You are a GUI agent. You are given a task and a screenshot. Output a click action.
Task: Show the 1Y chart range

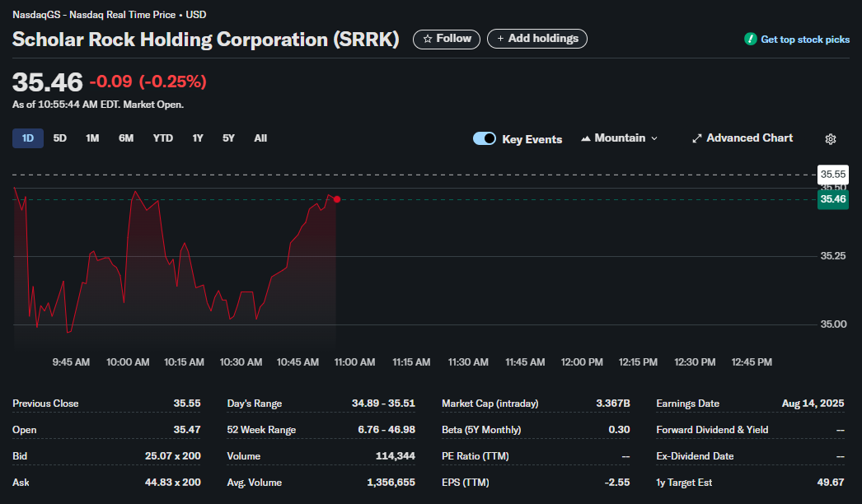[198, 138]
